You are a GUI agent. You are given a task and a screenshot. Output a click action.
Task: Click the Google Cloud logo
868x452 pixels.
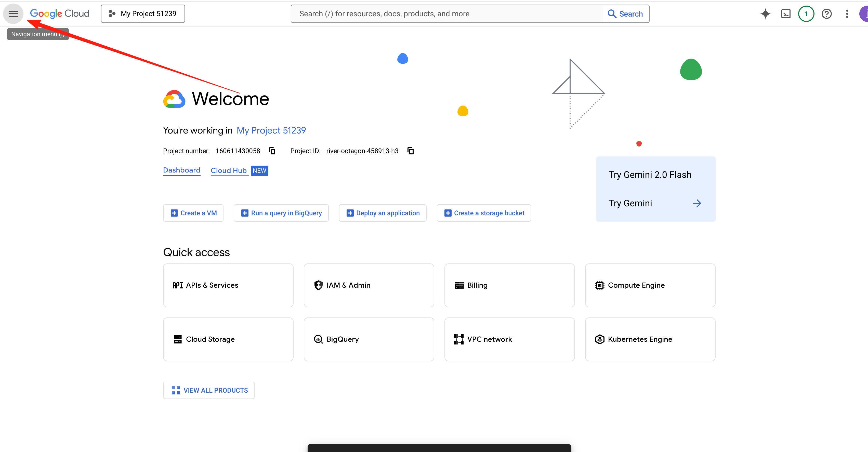pyautogui.click(x=60, y=14)
